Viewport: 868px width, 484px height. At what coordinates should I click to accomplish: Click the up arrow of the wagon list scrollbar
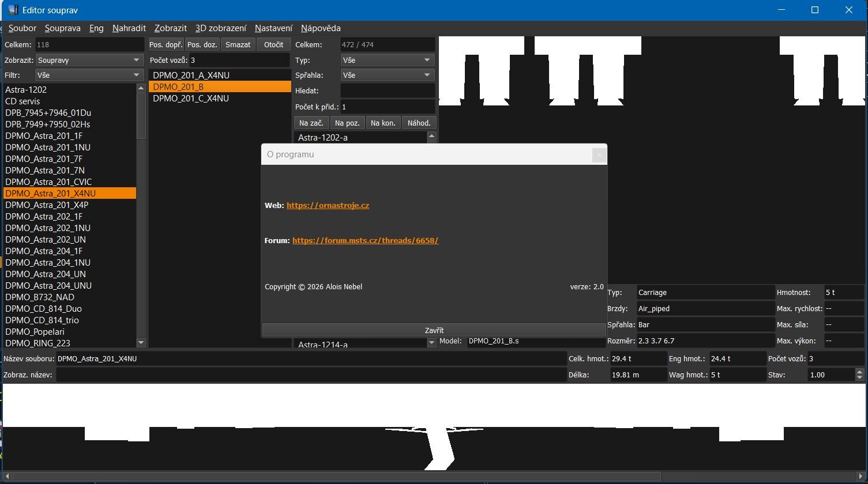(x=431, y=136)
